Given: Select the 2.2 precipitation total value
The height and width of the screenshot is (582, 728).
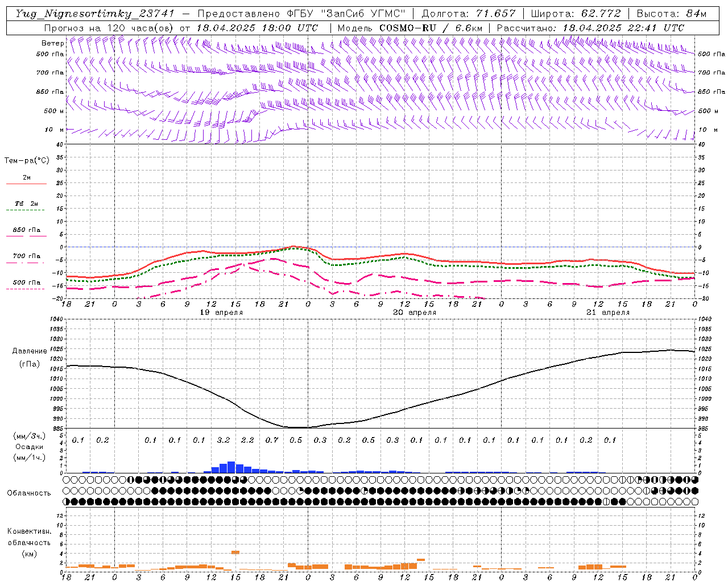Looking at the screenshot, I should (247, 440).
